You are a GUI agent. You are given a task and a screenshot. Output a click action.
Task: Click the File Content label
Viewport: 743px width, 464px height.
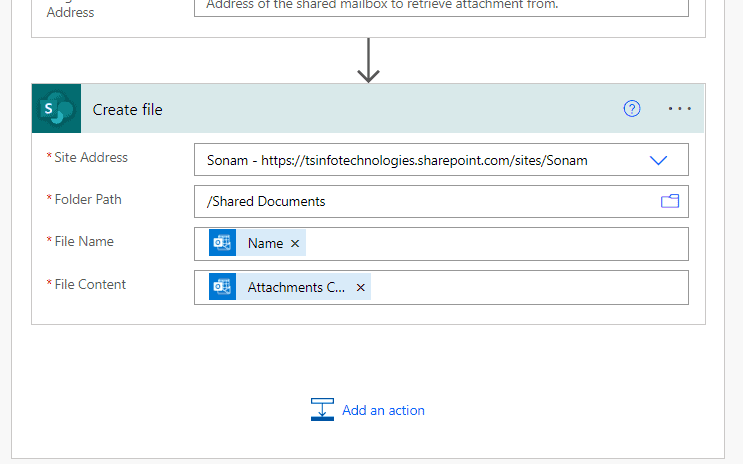[x=90, y=284]
